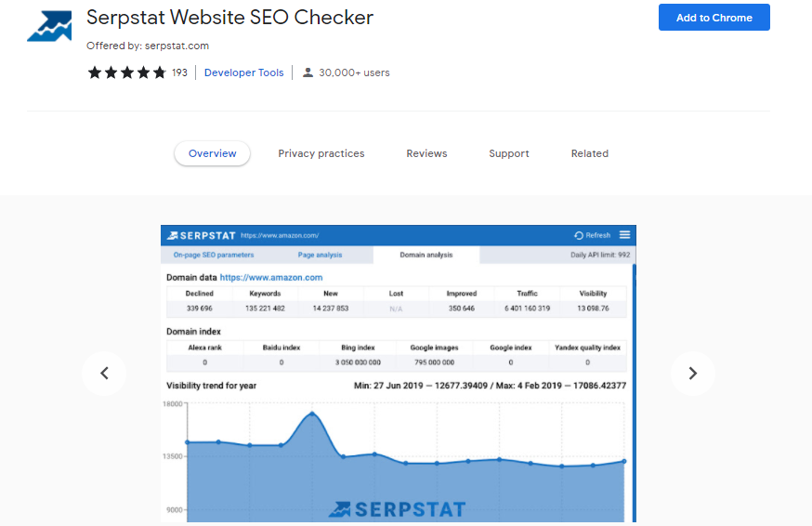Select the Overview tab
This screenshot has height=526, width=812.
[213, 153]
